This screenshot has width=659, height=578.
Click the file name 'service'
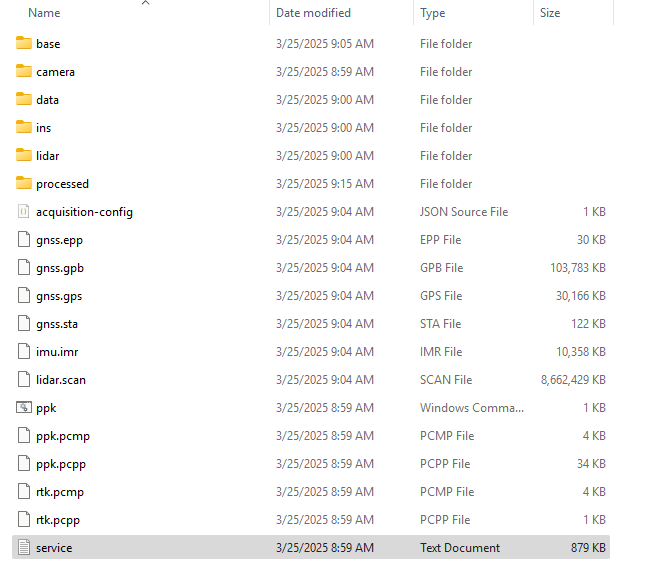tap(54, 548)
